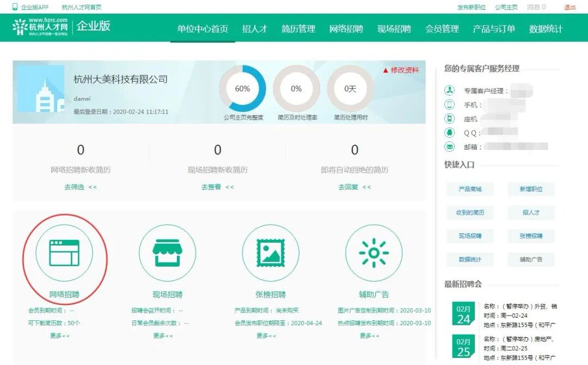Click the 产品商城 quick entry button
The image size is (588, 365).
point(470,189)
